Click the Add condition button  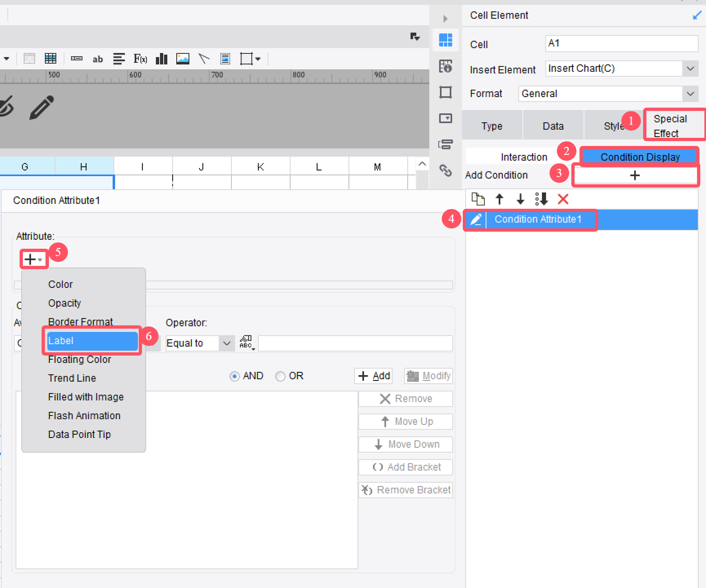click(374, 376)
